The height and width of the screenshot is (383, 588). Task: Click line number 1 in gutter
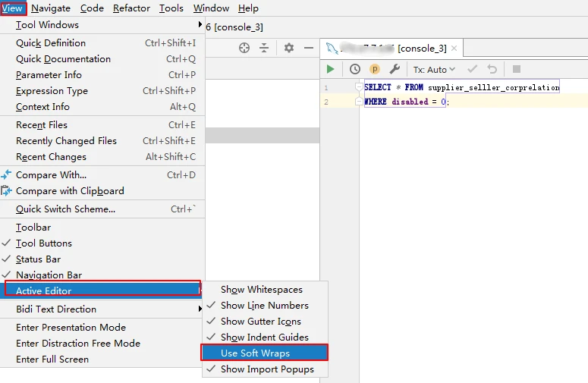[x=326, y=88]
